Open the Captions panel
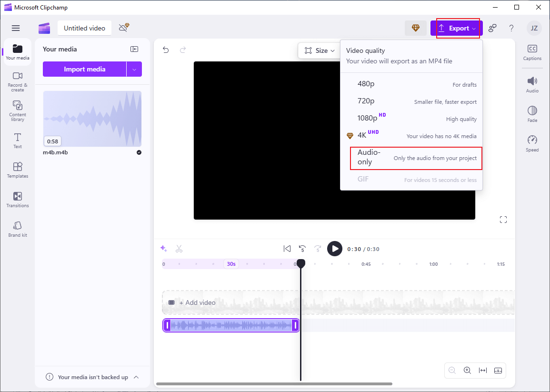Screen dimensions: 550x392 pyautogui.click(x=532, y=53)
